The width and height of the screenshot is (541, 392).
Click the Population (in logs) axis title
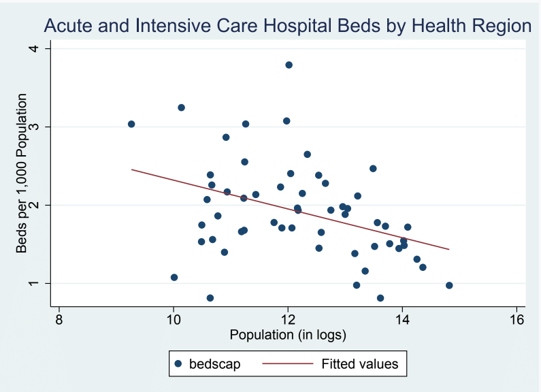tap(288, 334)
